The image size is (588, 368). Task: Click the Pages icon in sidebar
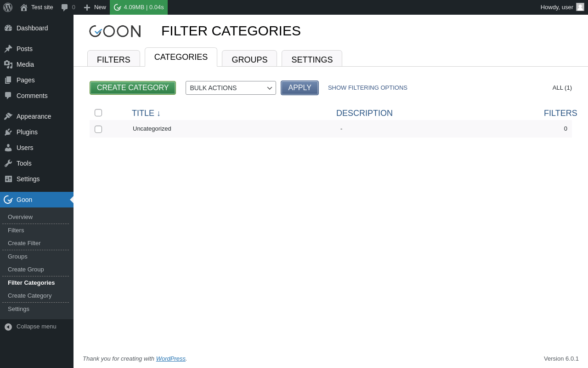[8, 80]
